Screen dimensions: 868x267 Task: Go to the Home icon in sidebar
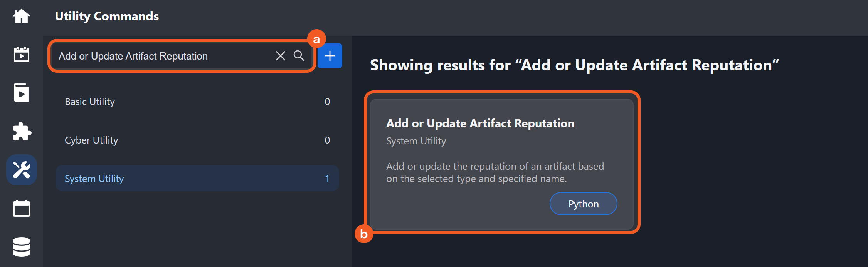pos(22,16)
